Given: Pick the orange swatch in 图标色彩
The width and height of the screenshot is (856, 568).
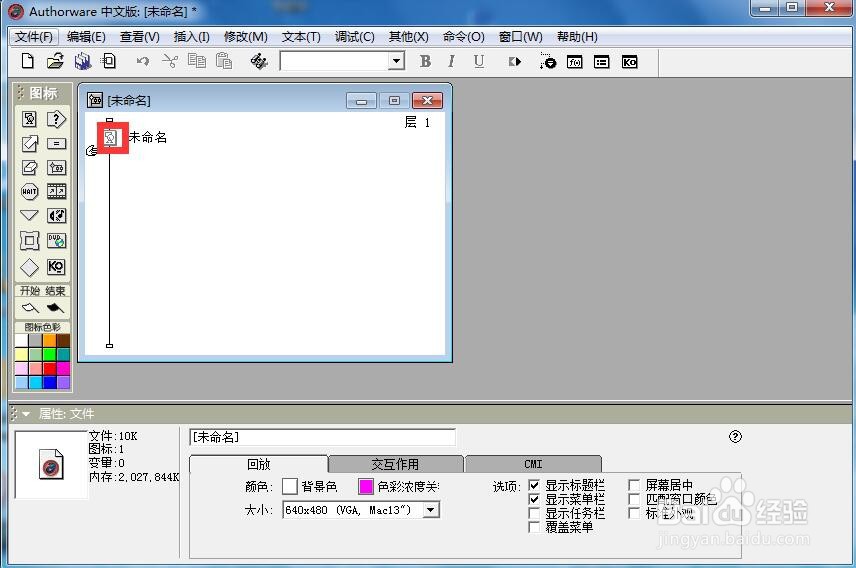Looking at the screenshot, I should [x=50, y=340].
